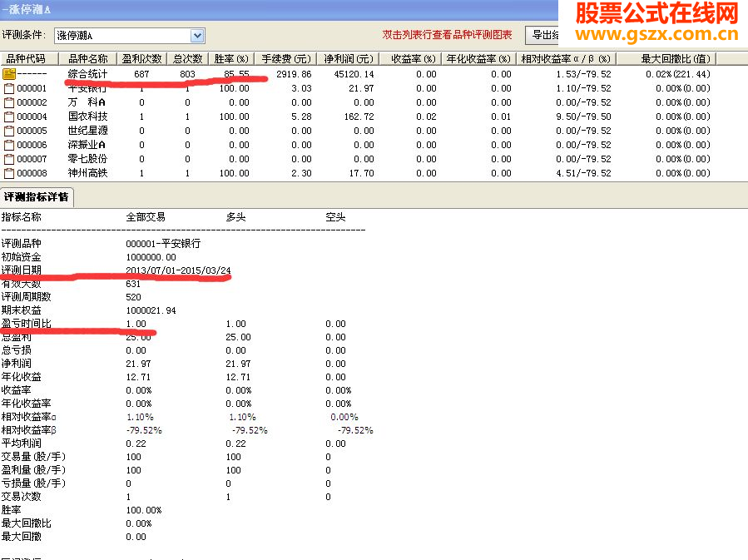Click the 多头 column heading

coord(235,217)
